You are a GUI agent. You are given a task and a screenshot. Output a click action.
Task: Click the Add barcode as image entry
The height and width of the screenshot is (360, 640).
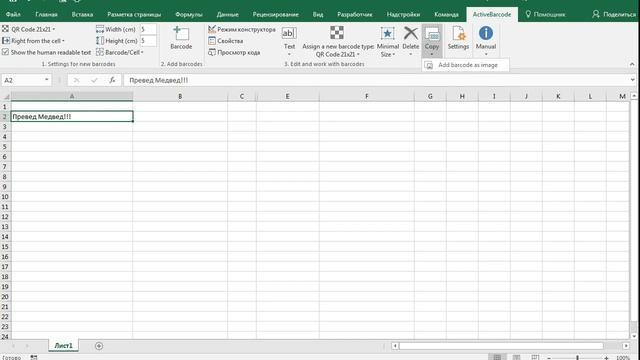tap(465, 65)
